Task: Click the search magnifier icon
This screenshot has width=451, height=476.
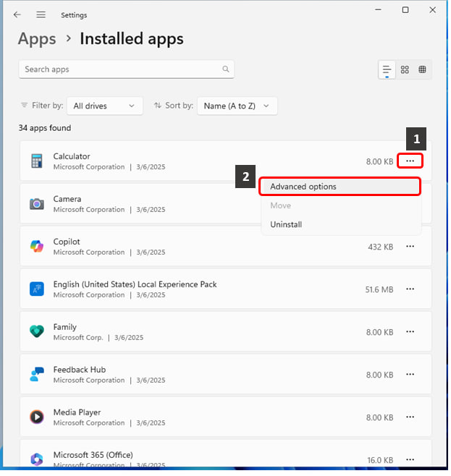Action: tap(225, 69)
